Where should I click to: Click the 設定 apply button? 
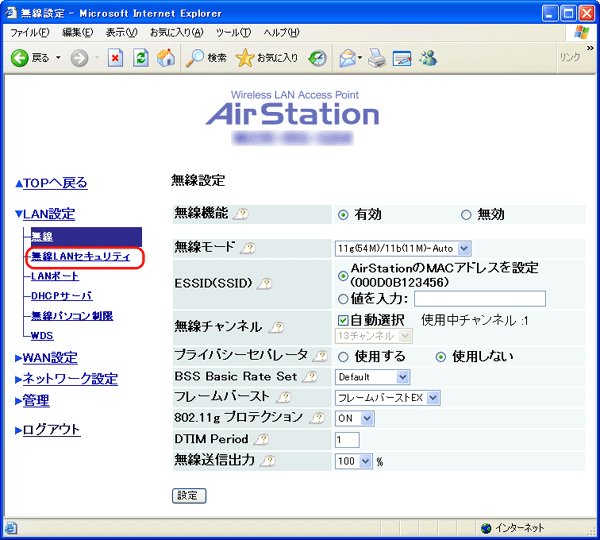tap(189, 496)
